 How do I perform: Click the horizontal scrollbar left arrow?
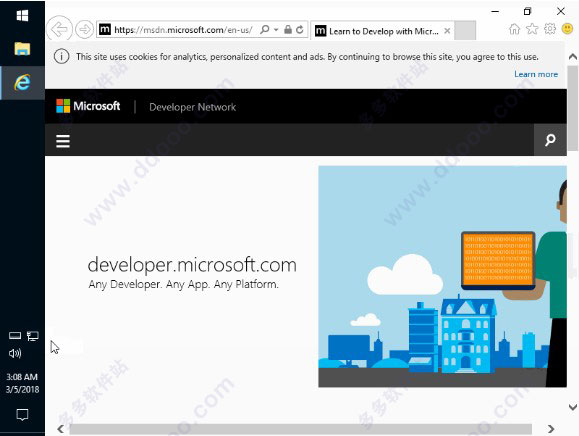pos(61,429)
